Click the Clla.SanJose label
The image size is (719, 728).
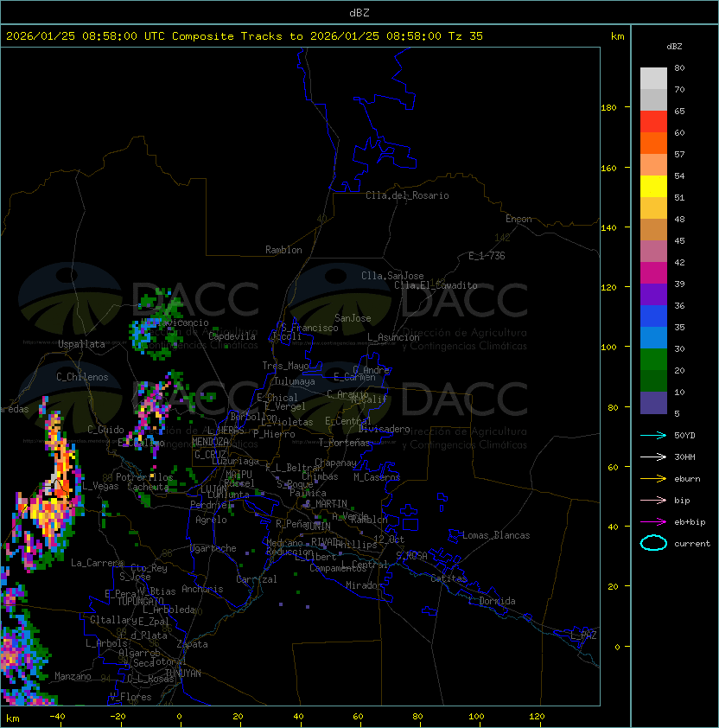tap(392, 276)
